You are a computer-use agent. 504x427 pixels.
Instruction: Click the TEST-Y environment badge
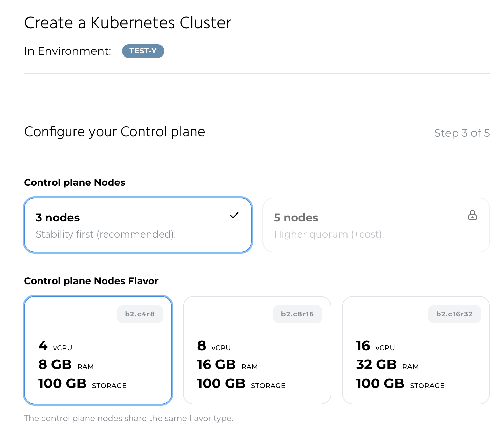click(143, 51)
